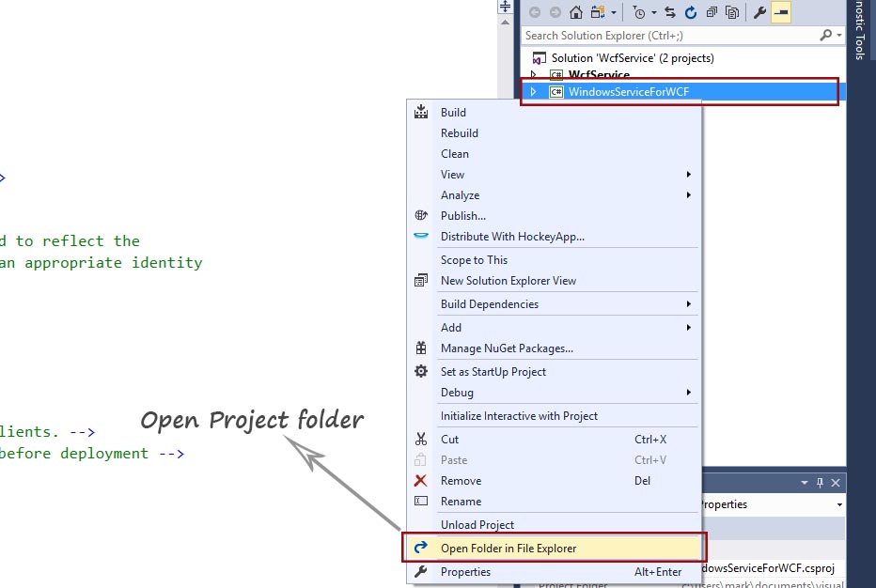Choose Build from the context menu
The width and height of the screenshot is (876, 588).
[553, 112]
